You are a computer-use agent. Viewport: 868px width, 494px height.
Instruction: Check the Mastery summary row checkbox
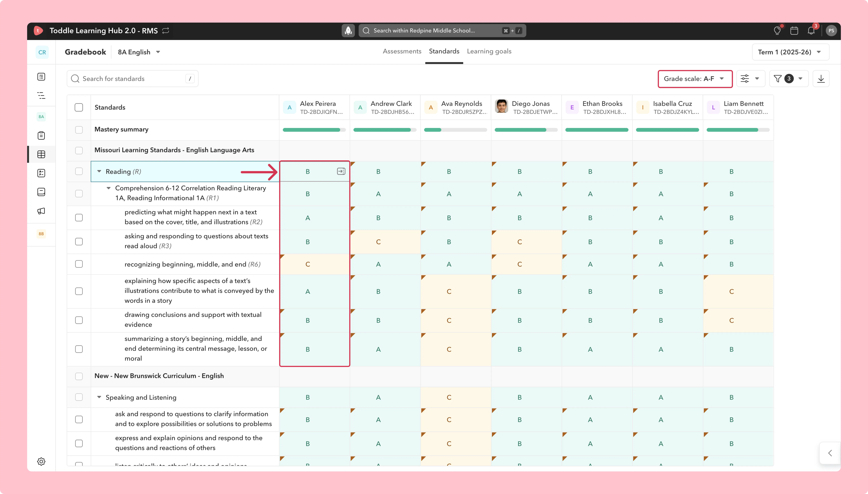click(79, 130)
